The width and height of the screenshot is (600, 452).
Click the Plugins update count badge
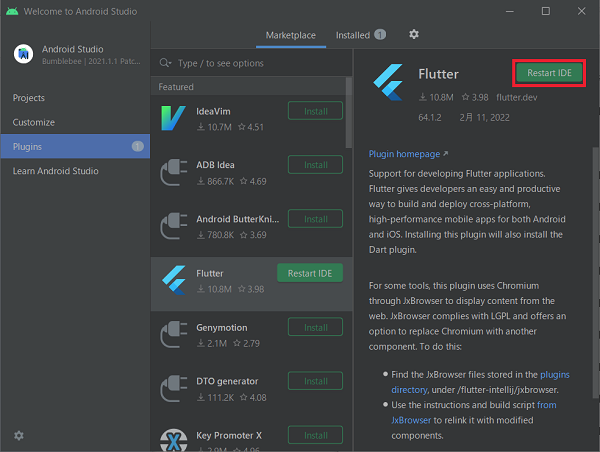pos(138,146)
